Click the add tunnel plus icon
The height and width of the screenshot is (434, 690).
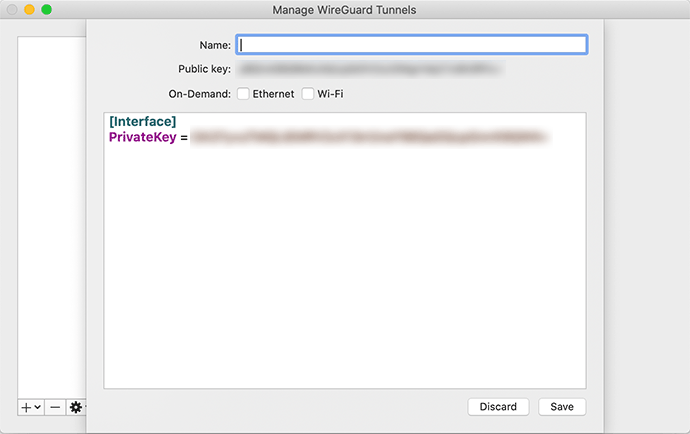point(26,408)
